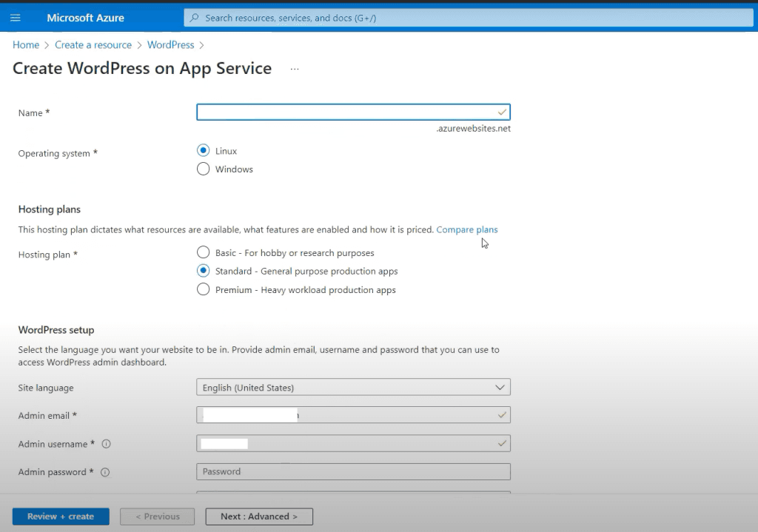Click info icon next to Admin password
758x532 pixels.
click(x=105, y=472)
